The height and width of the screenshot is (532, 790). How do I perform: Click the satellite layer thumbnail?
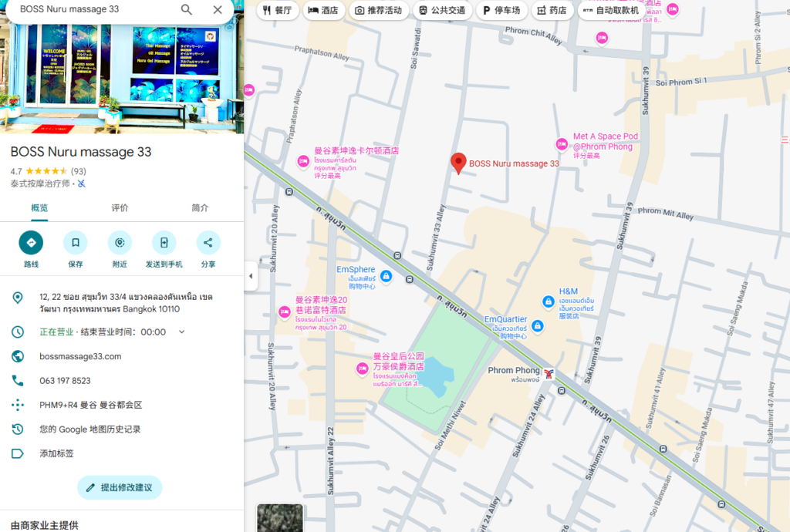[280, 517]
